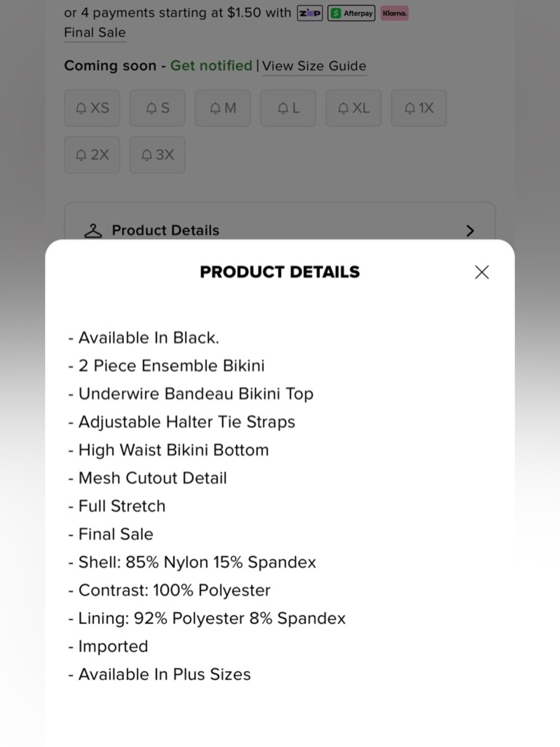The height and width of the screenshot is (747, 560).
Task: Choose the 3X plus size option
Action: coord(157,155)
